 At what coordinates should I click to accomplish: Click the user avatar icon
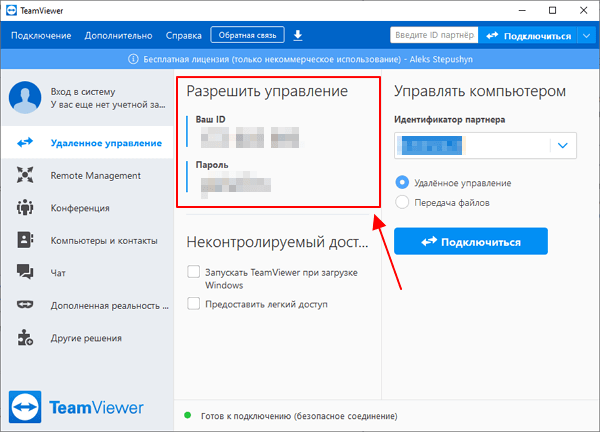[25, 97]
